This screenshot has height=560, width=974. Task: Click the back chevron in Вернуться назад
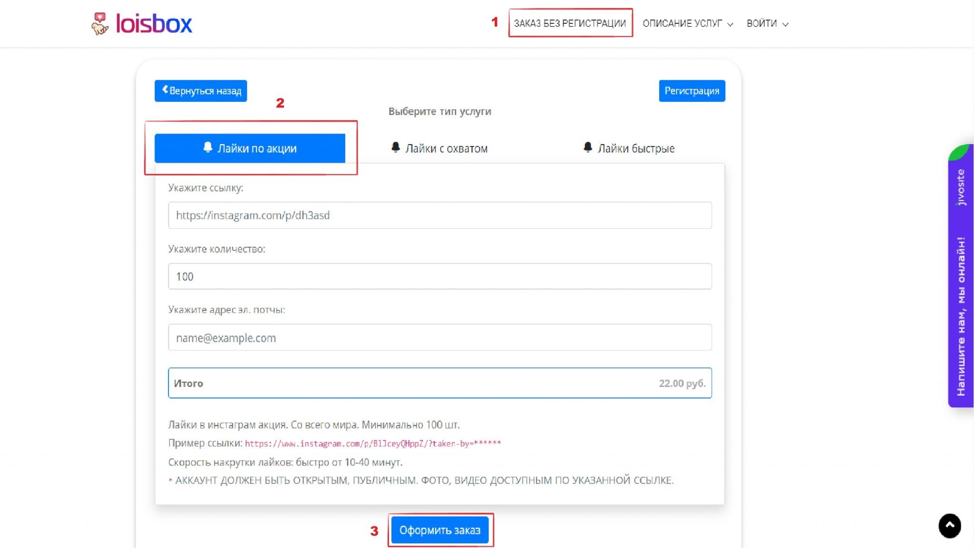165,89
